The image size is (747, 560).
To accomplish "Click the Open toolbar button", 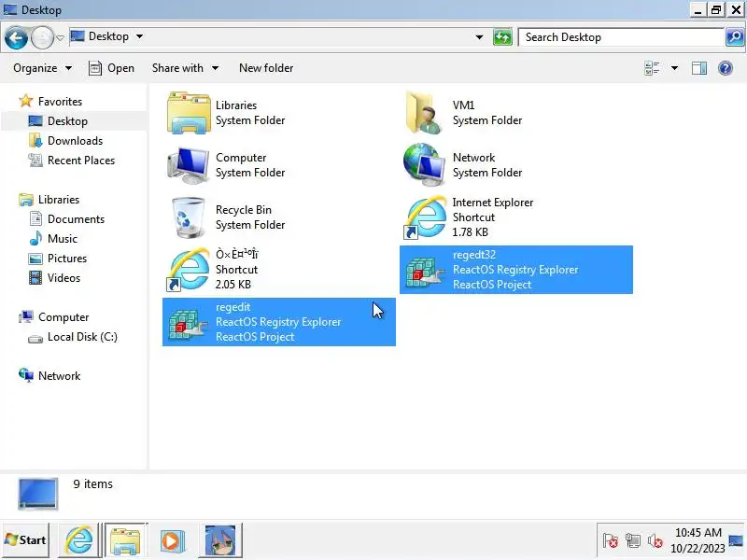I will click(x=111, y=68).
